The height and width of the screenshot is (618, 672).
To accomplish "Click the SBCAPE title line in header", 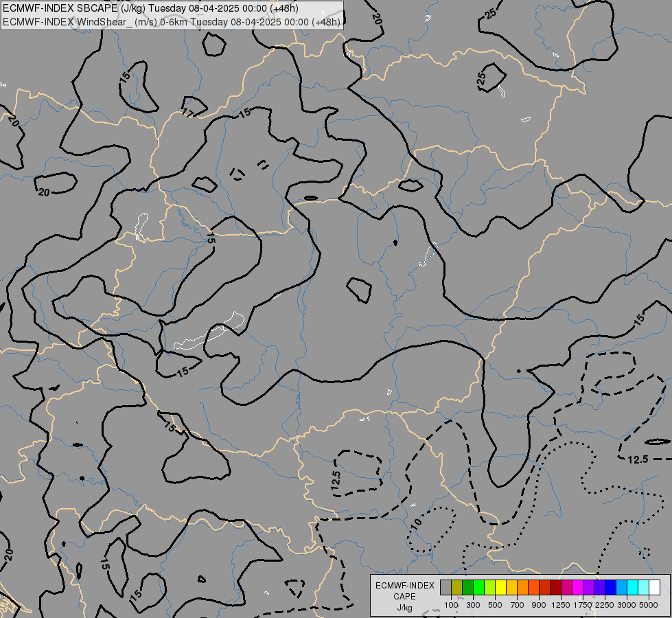I will pyautogui.click(x=150, y=8).
